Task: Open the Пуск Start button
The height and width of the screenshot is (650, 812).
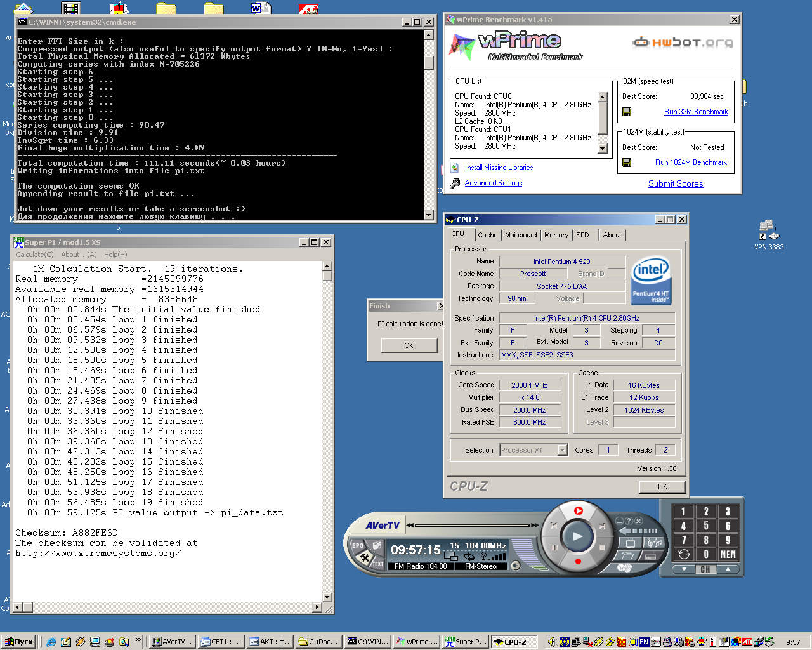Action: [x=18, y=642]
